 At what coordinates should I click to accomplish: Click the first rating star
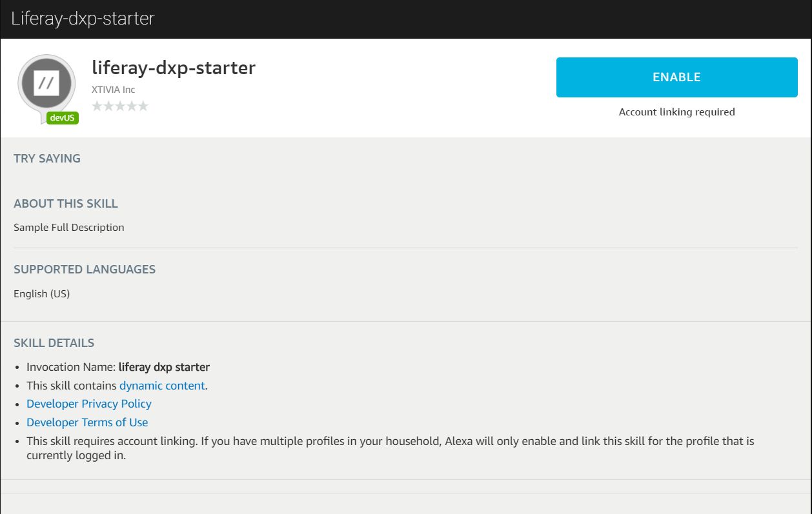click(x=97, y=106)
